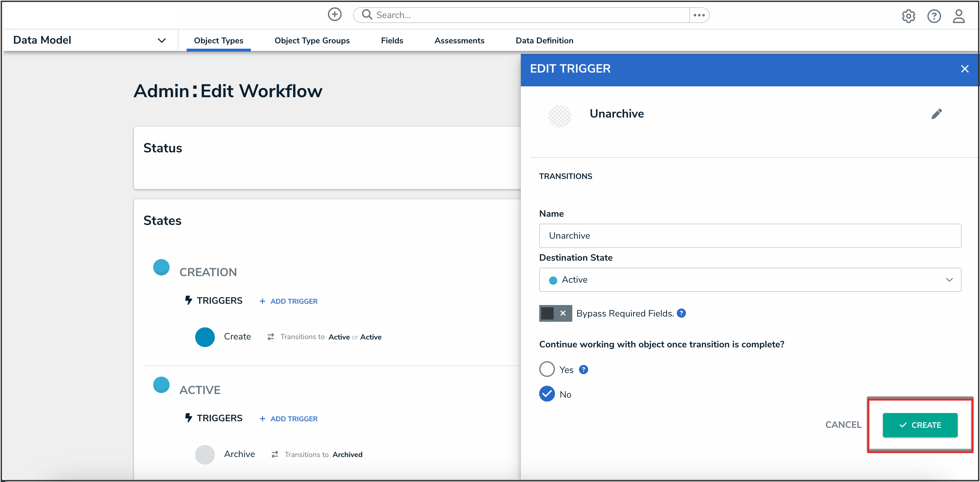Click Bypass Required Fields help icon
Viewport: 980px width, 482px height.
tap(681, 313)
